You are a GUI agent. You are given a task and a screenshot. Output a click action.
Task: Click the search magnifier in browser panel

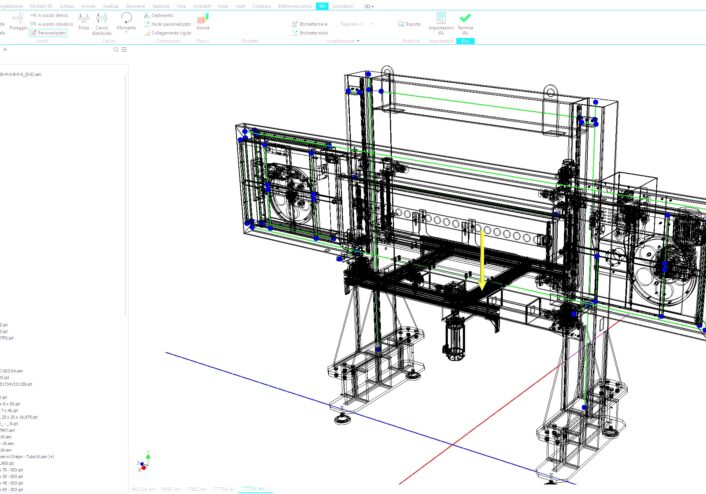(x=115, y=48)
